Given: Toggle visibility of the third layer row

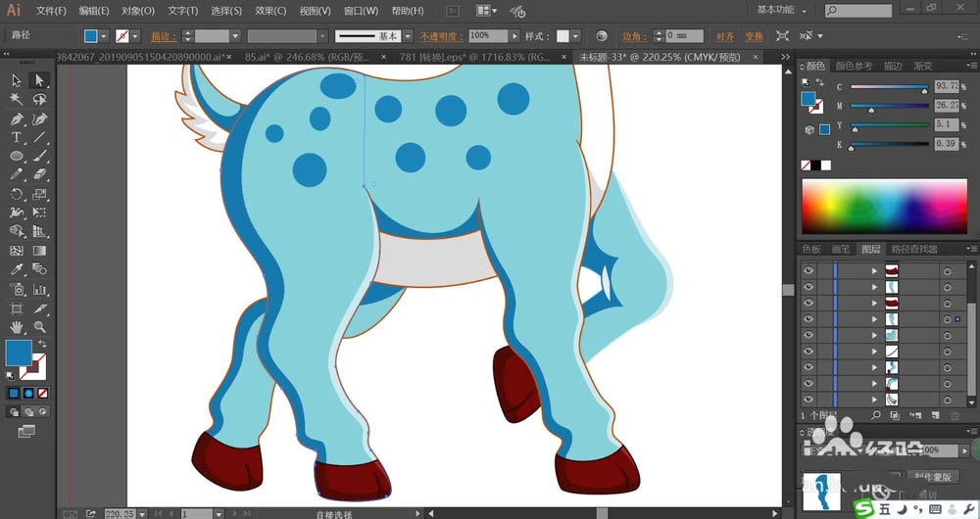Looking at the screenshot, I should pos(808,303).
